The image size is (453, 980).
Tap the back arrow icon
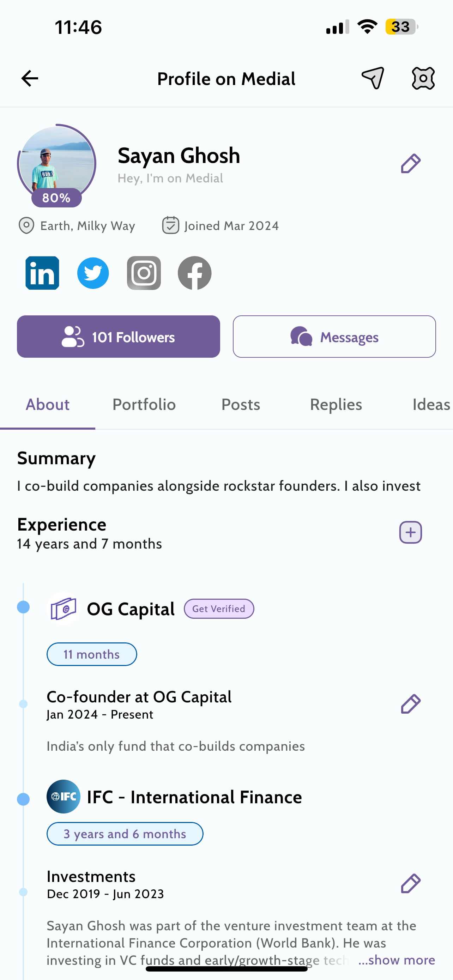click(x=30, y=79)
